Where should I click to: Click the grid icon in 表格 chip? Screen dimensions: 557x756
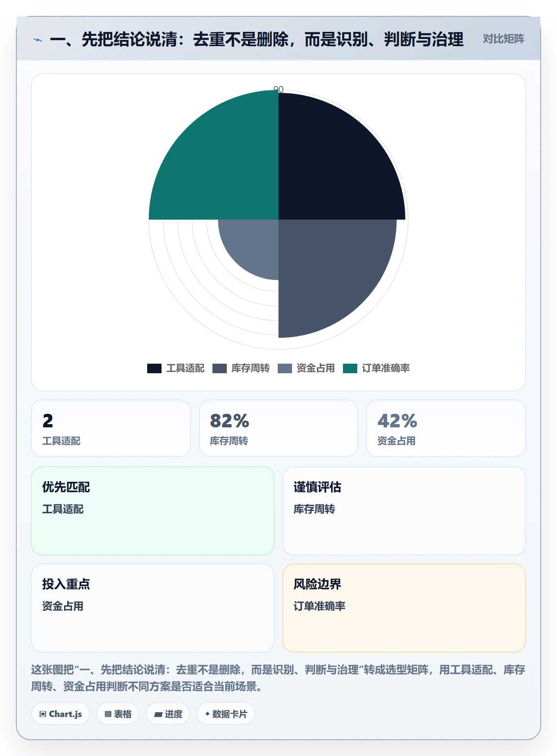[108, 714]
